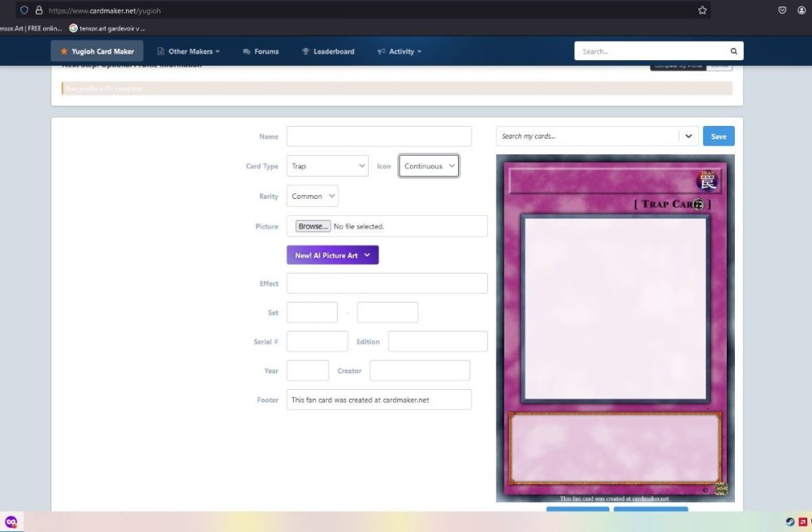Viewport: 812px width, 532px height.
Task: Click the trap icon on the card preview
Action: coord(706,181)
